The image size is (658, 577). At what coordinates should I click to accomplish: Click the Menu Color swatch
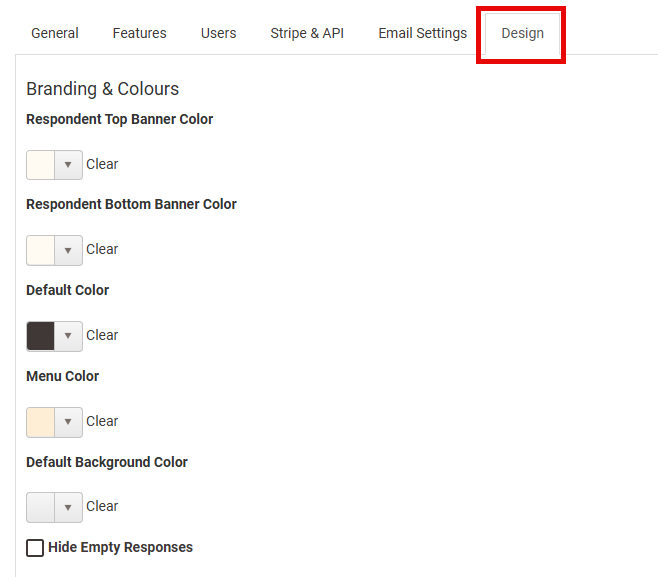[41, 422]
